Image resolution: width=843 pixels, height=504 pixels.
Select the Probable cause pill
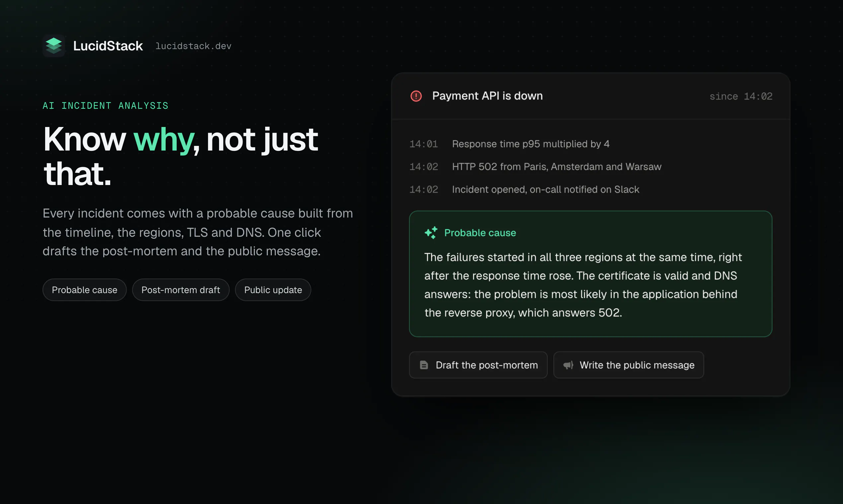point(85,290)
